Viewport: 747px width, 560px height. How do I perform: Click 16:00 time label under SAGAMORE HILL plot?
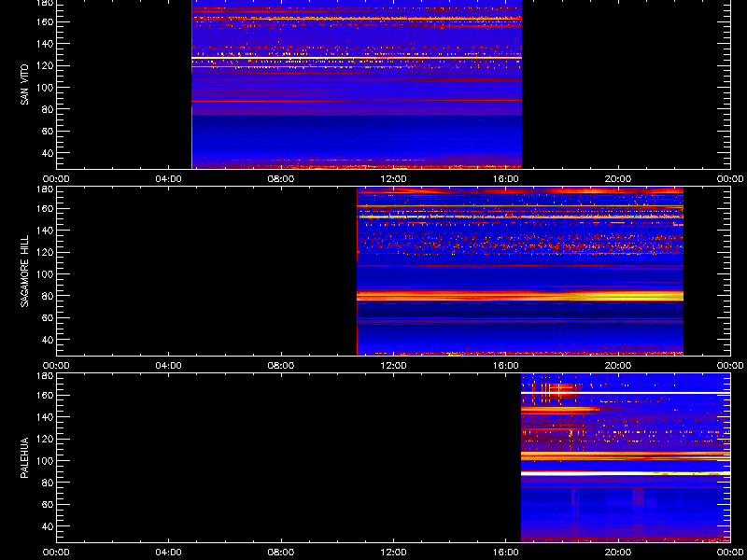506,366
